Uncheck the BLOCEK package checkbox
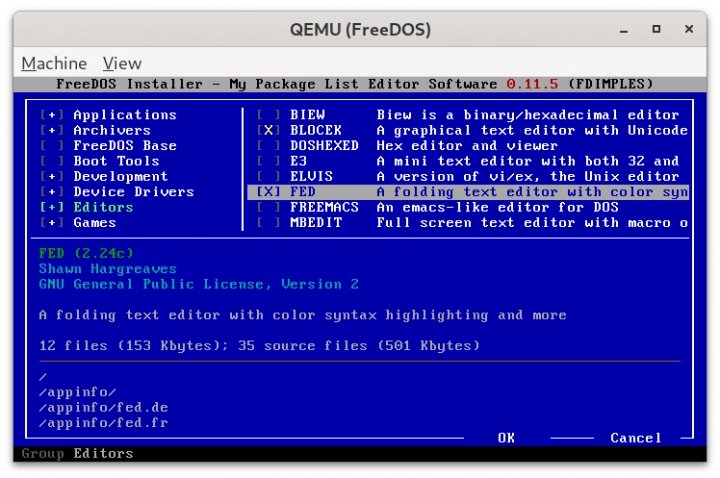This screenshot has height=478, width=720. 268,130
